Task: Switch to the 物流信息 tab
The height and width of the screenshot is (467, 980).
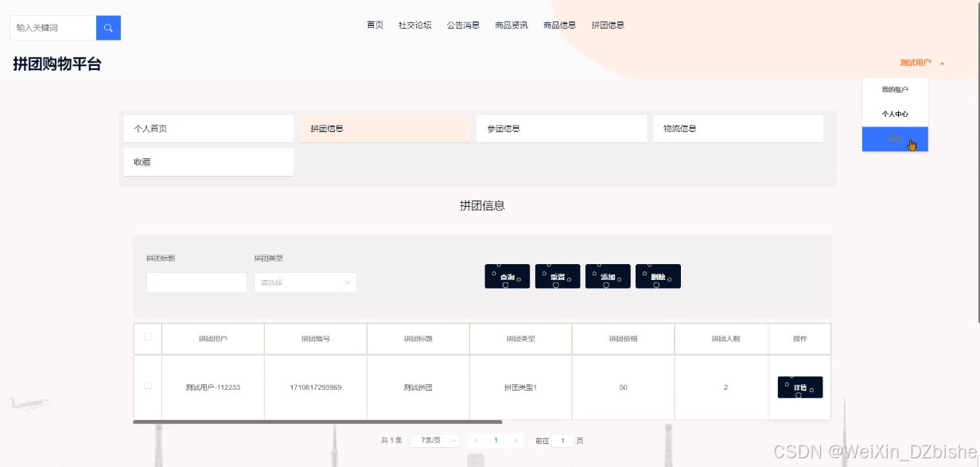Action: click(738, 129)
